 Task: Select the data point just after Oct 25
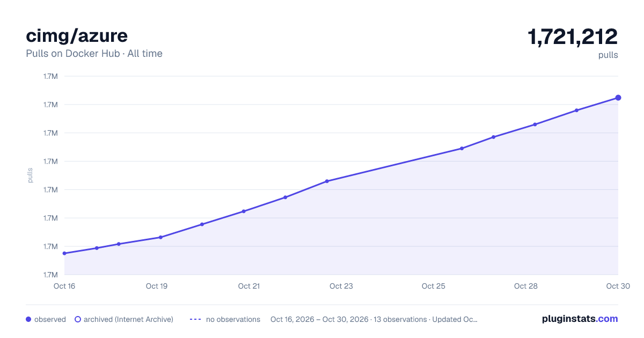point(462,149)
